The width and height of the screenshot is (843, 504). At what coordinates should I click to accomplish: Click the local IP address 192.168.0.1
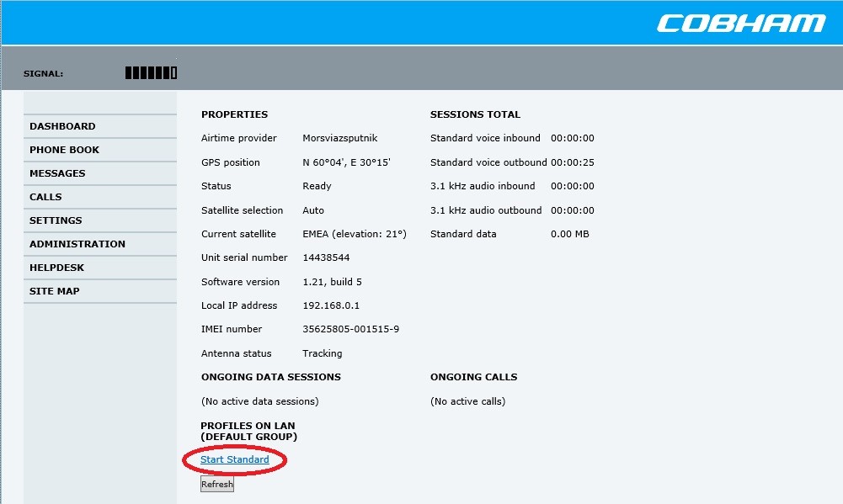[x=331, y=305]
